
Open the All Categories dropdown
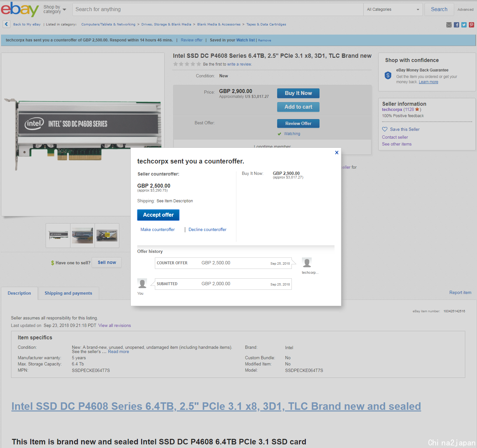[x=393, y=9]
